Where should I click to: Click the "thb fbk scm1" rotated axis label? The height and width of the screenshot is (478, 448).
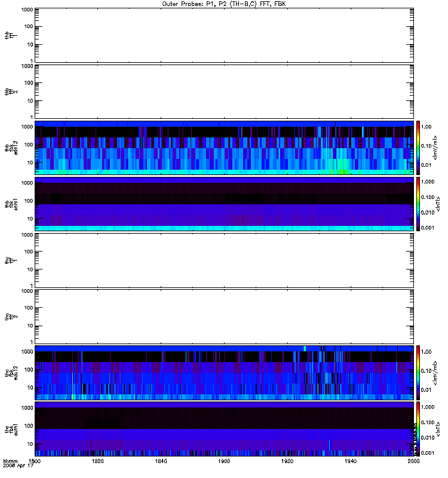11,204
